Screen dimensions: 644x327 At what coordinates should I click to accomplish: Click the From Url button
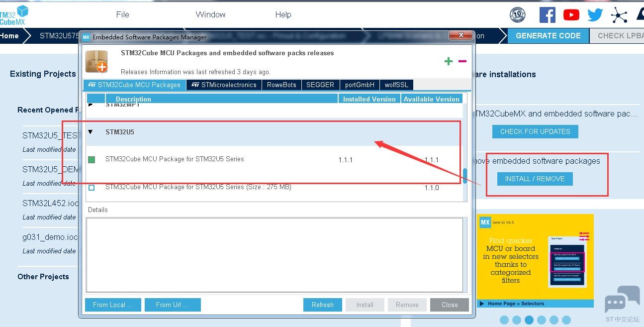[x=173, y=305]
